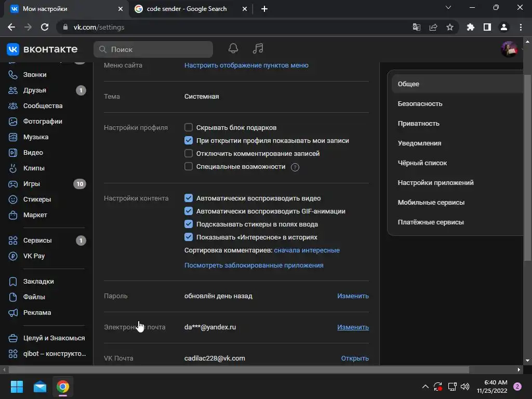Open the Стикеры smiley icon
Screen dimensions: 532x399
coord(13,199)
